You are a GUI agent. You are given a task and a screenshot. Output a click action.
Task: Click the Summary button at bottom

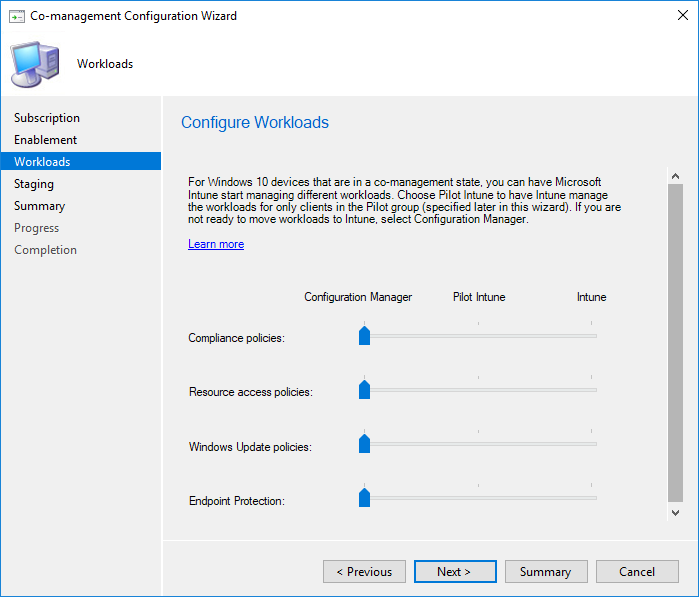click(x=546, y=572)
